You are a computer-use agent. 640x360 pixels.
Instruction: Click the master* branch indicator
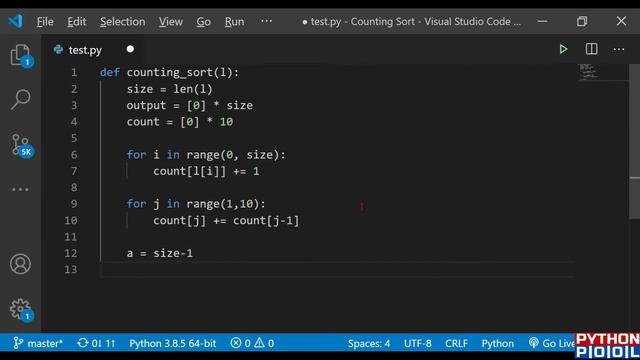pos(38,343)
